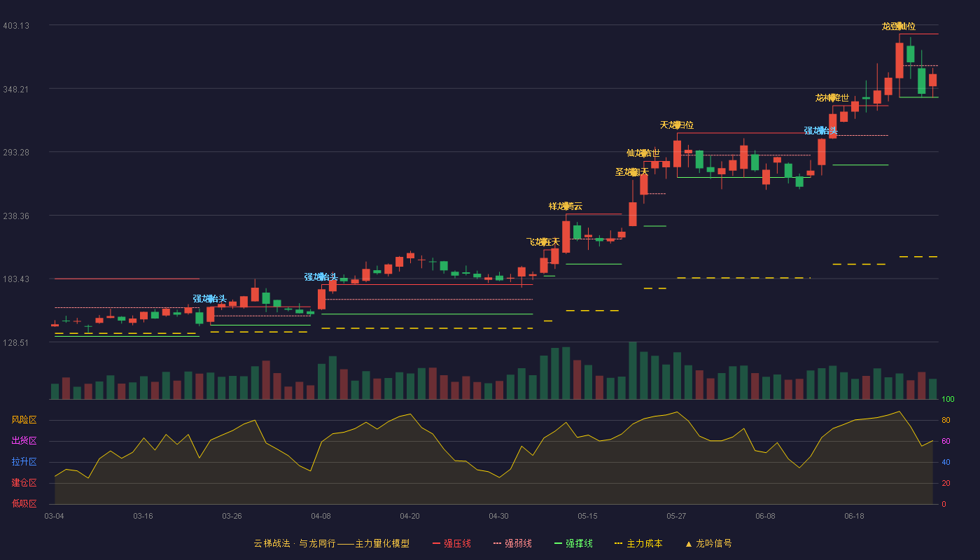Click the magenta 60 indicator scale value
Screen dimensions: 980x560
pyautogui.click(x=946, y=442)
